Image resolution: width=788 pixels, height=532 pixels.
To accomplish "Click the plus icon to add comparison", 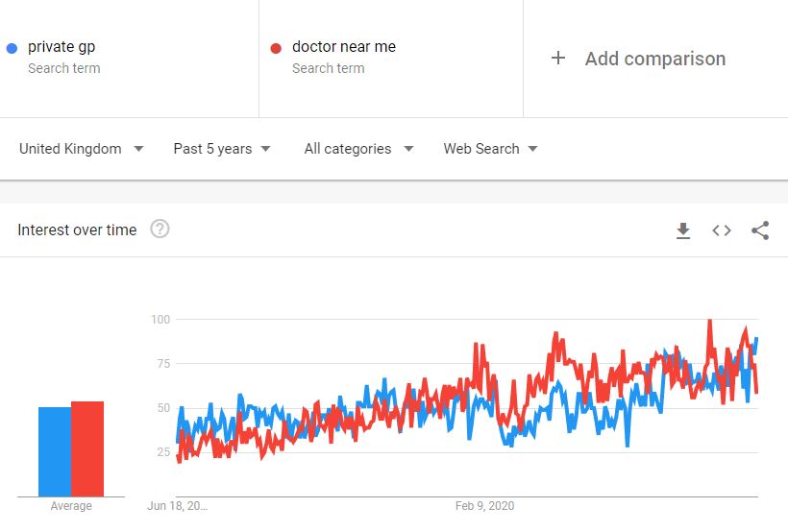I will (x=557, y=58).
